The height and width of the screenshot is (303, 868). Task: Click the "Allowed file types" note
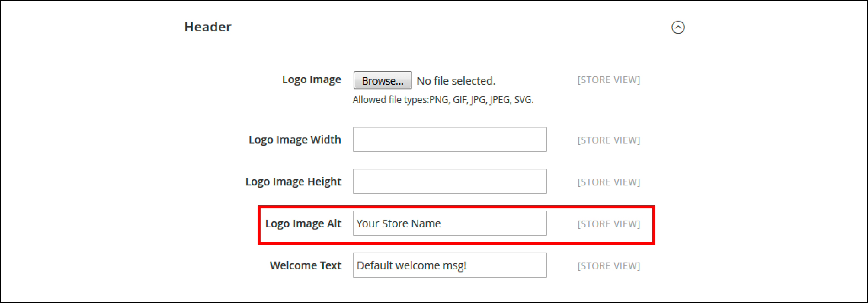pyautogui.click(x=443, y=100)
